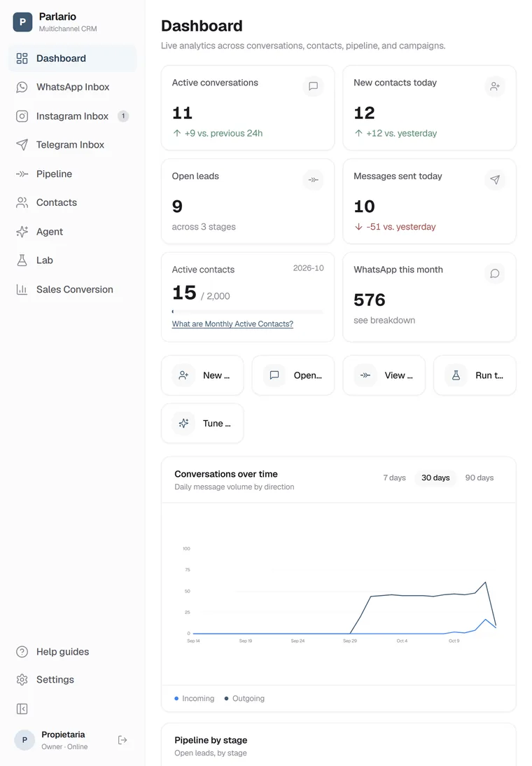532x766 pixels.
Task: Click the 'Tune ...' quick action button
Action: click(202, 423)
